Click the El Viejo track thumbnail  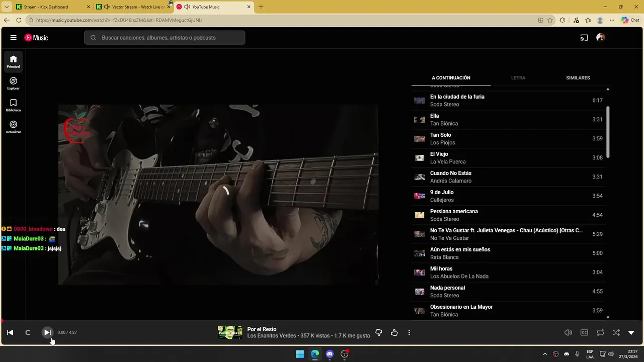click(420, 158)
